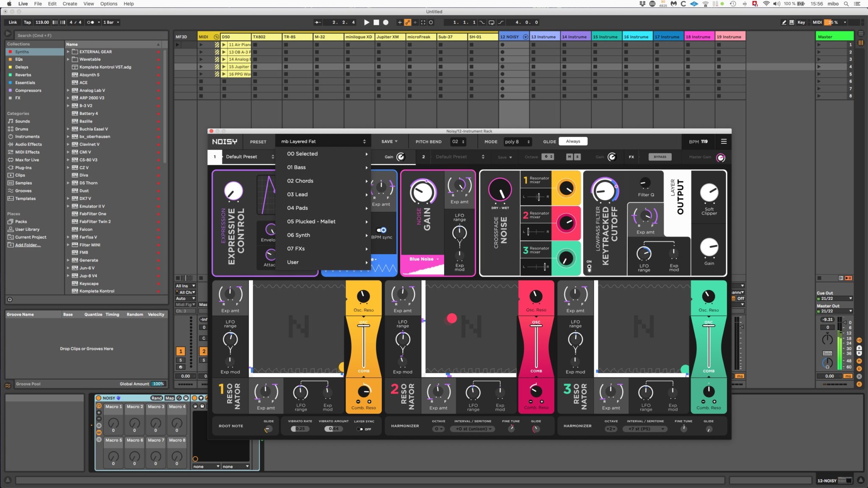Open Samples category in browser
The height and width of the screenshot is (488, 868).
tap(23, 183)
